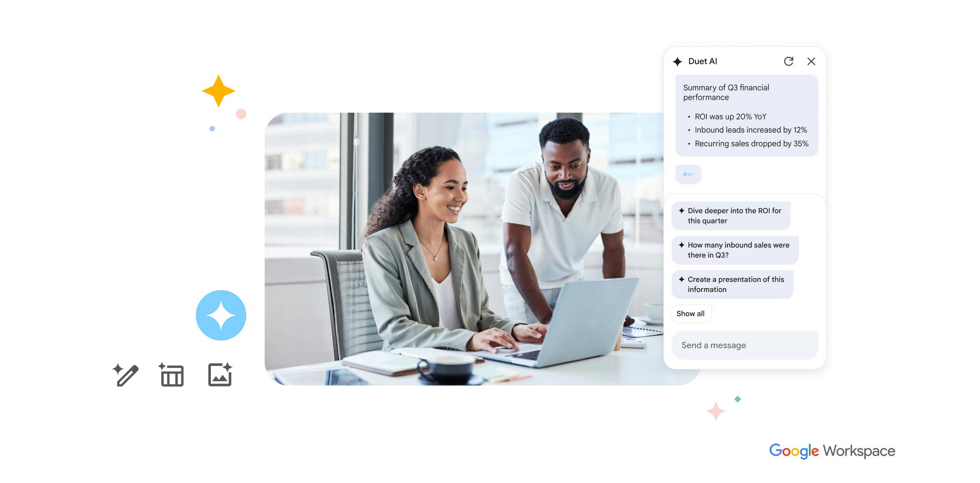Click the blue Duet AI badge icon
The image size is (980, 483).
point(221,314)
